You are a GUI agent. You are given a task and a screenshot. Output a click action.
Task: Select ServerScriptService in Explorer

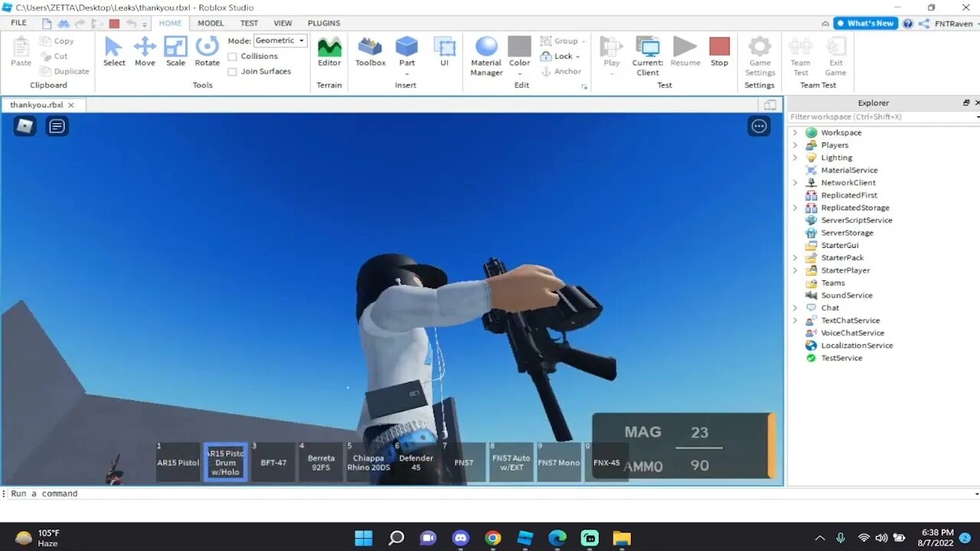pyautogui.click(x=856, y=220)
